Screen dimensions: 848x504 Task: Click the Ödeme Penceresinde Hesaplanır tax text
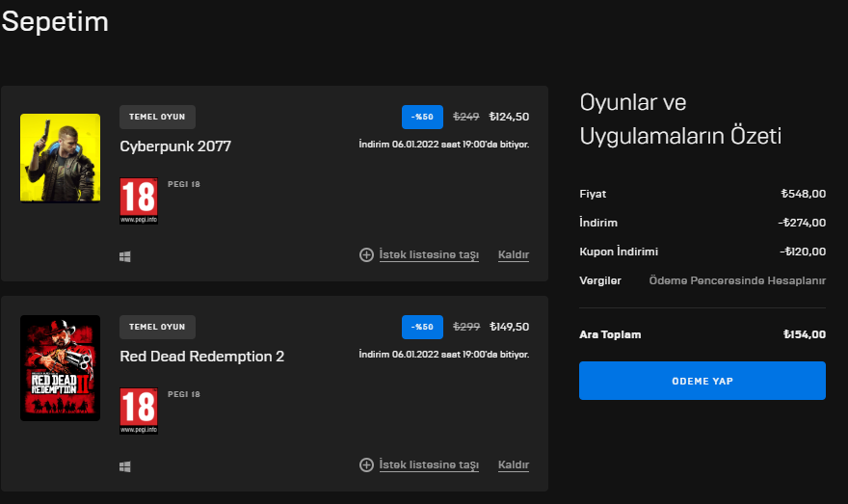pyautogui.click(x=737, y=280)
